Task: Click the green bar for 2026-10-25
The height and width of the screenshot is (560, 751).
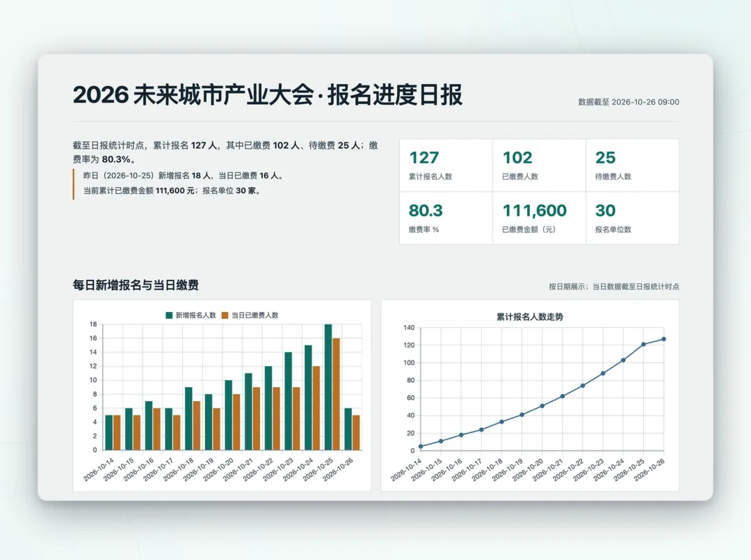Action: [328, 387]
